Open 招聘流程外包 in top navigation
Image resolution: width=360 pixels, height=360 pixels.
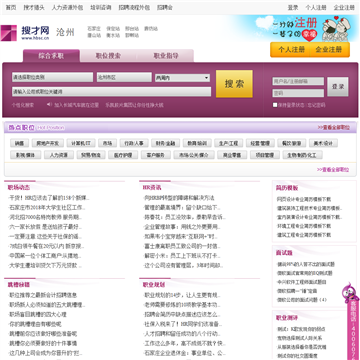[x=134, y=7]
